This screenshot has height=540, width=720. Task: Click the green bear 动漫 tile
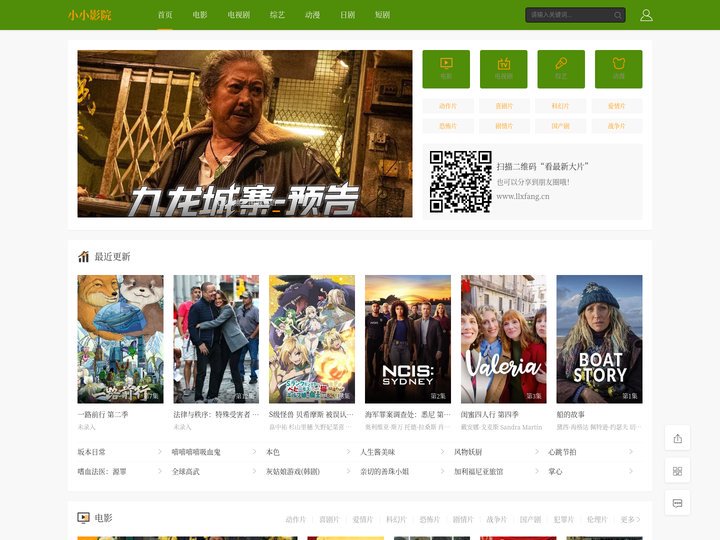619,69
